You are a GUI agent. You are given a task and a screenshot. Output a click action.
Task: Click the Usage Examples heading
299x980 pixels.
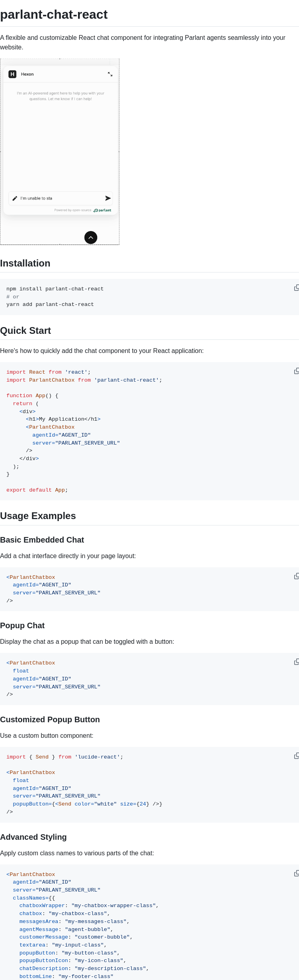(x=38, y=516)
